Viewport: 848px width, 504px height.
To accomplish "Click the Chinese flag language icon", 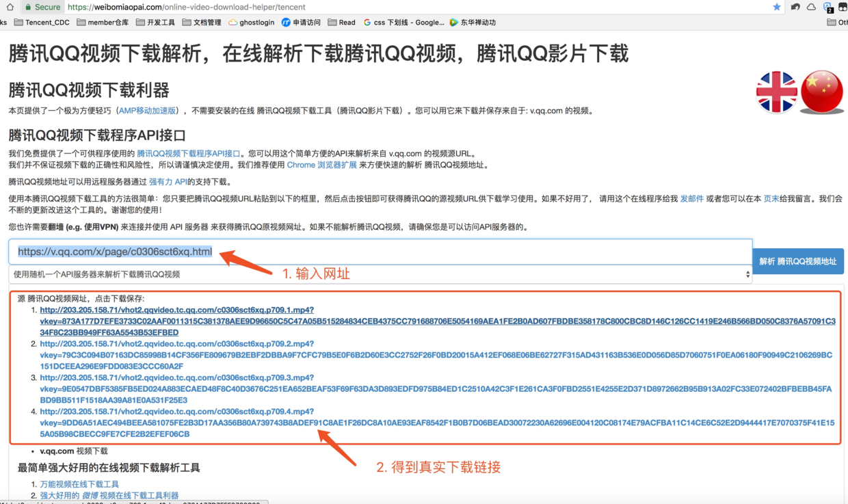I will click(x=821, y=92).
